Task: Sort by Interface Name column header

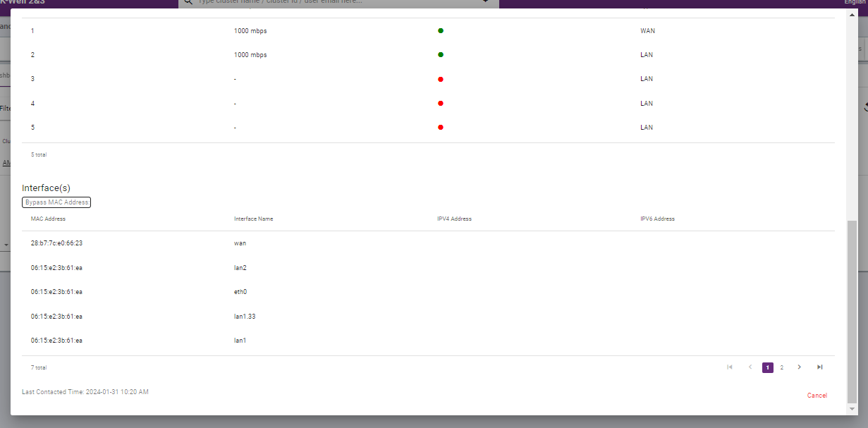Action: tap(253, 219)
